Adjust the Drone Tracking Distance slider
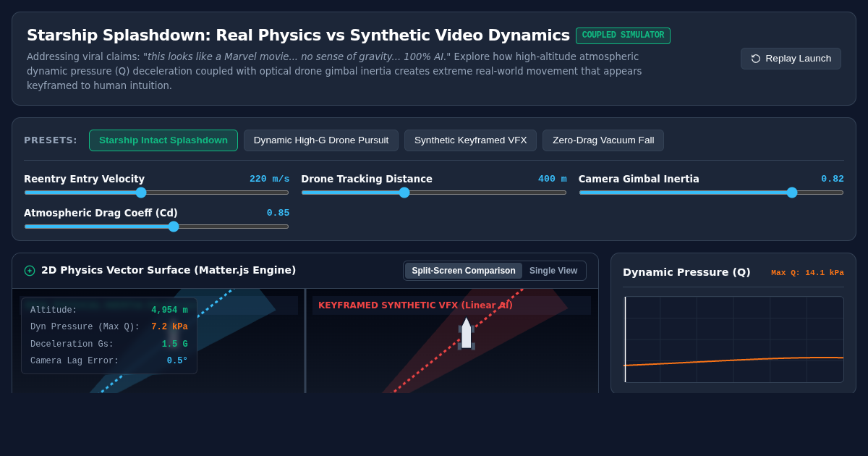Viewport: 868px width, 456px height. click(434, 193)
